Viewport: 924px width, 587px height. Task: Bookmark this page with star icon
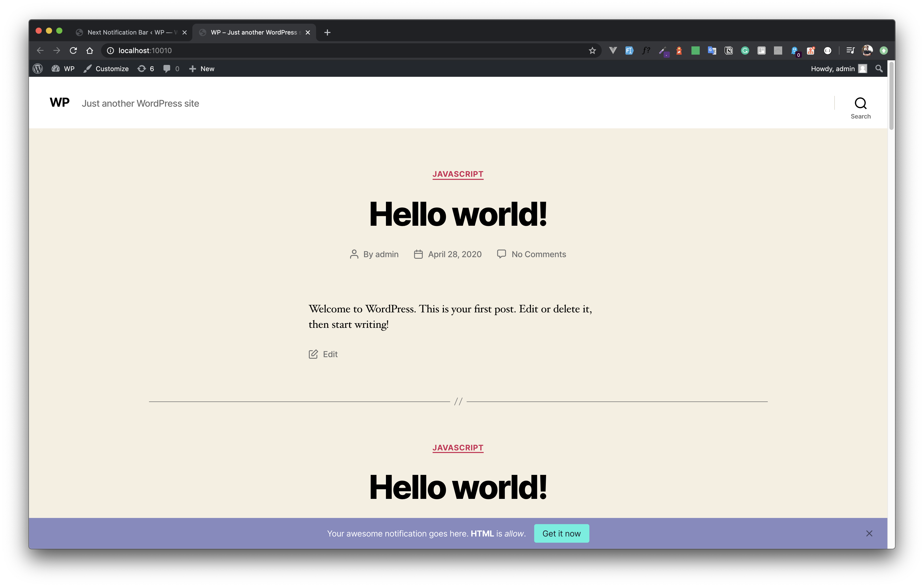(592, 51)
